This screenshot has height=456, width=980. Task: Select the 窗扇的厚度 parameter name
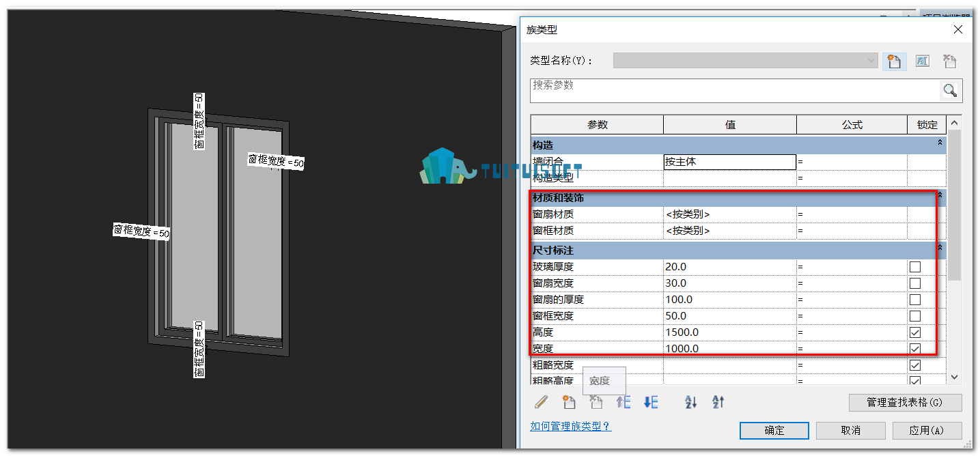point(559,300)
